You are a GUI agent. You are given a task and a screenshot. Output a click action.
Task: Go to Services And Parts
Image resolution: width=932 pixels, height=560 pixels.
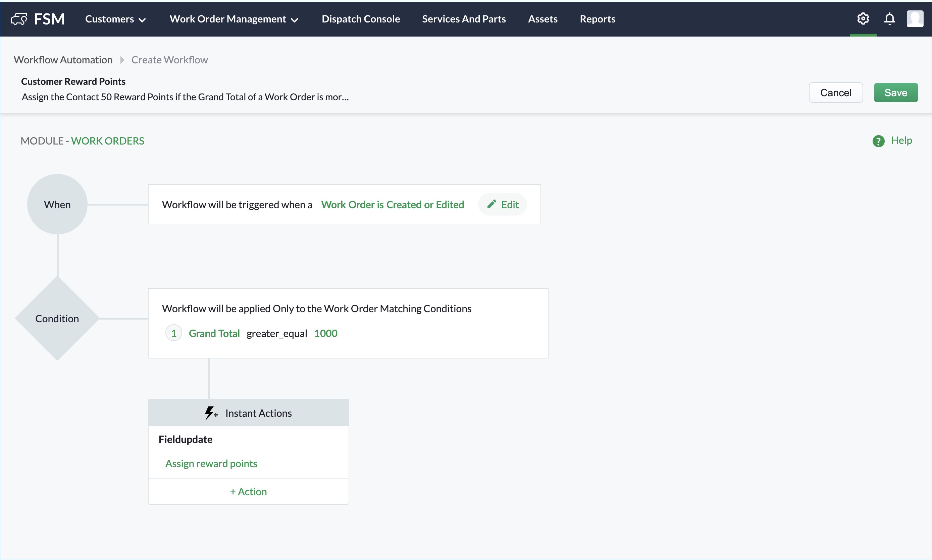[x=464, y=19]
